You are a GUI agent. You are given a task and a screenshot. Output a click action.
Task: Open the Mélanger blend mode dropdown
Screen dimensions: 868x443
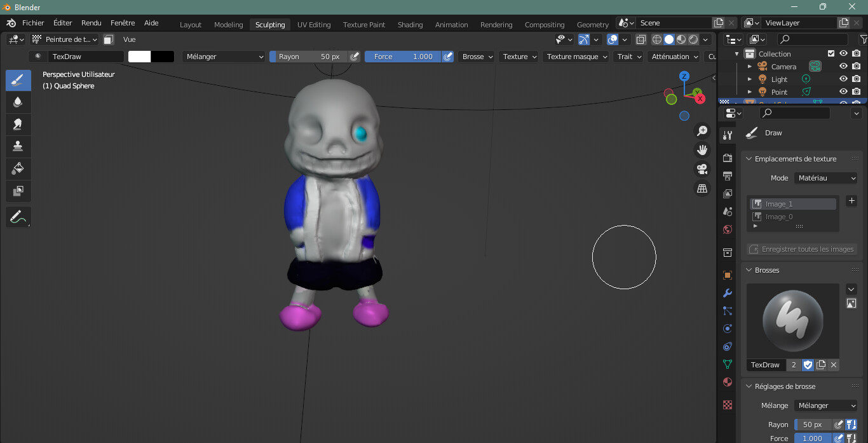224,57
